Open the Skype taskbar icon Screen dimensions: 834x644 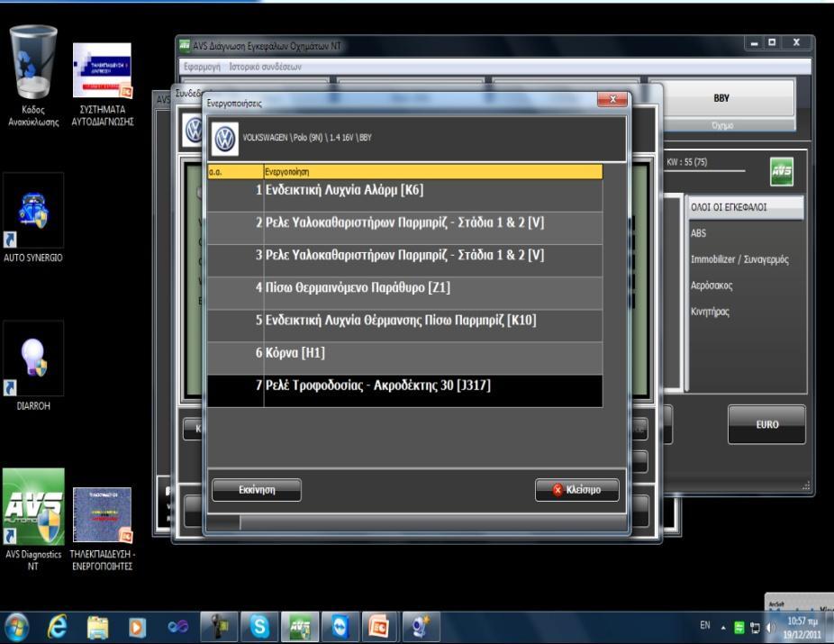coord(259,627)
